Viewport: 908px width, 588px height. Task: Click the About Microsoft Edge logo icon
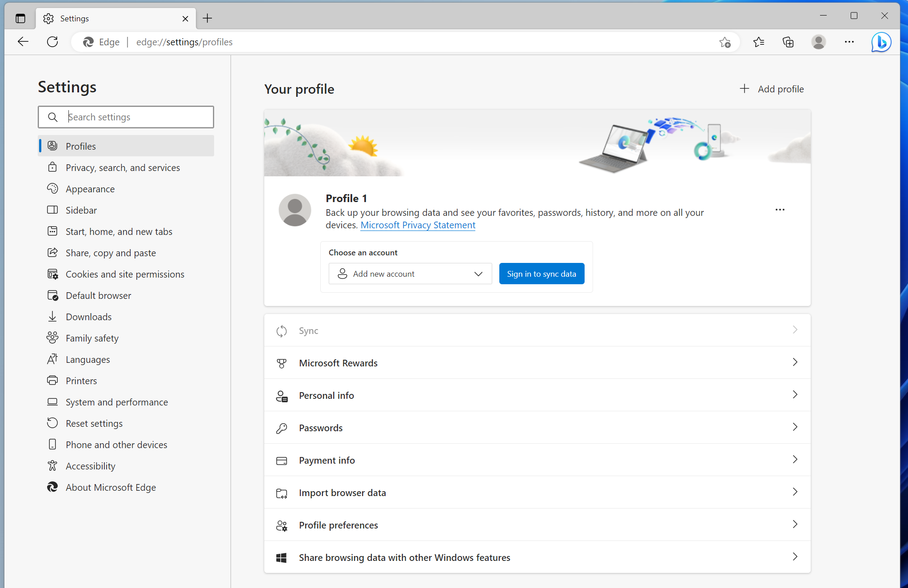tap(52, 487)
